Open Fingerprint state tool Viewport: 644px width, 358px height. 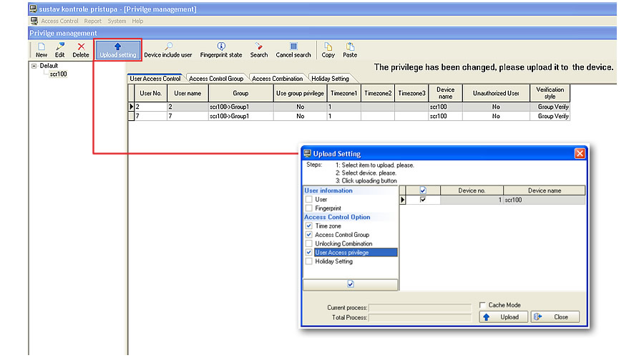coord(221,49)
